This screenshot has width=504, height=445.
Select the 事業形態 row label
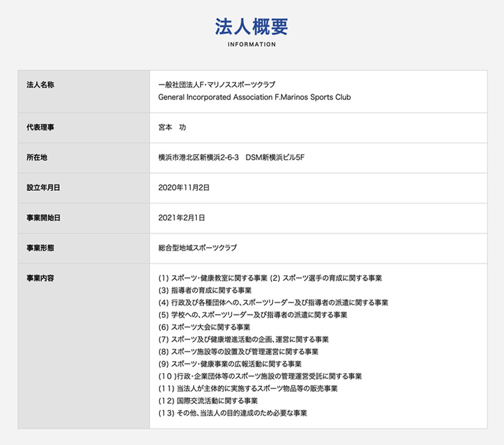40,248
